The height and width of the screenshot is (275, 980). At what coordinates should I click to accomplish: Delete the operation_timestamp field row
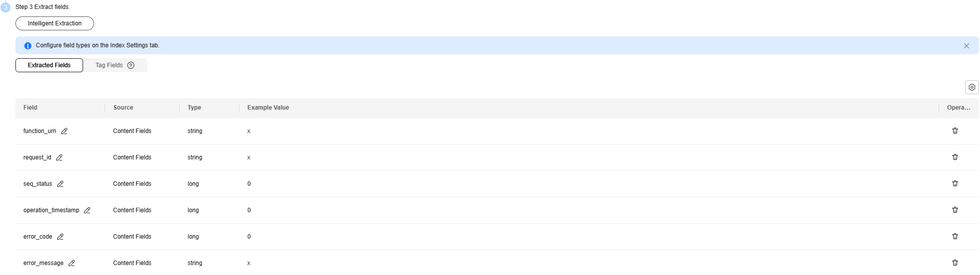tap(955, 210)
